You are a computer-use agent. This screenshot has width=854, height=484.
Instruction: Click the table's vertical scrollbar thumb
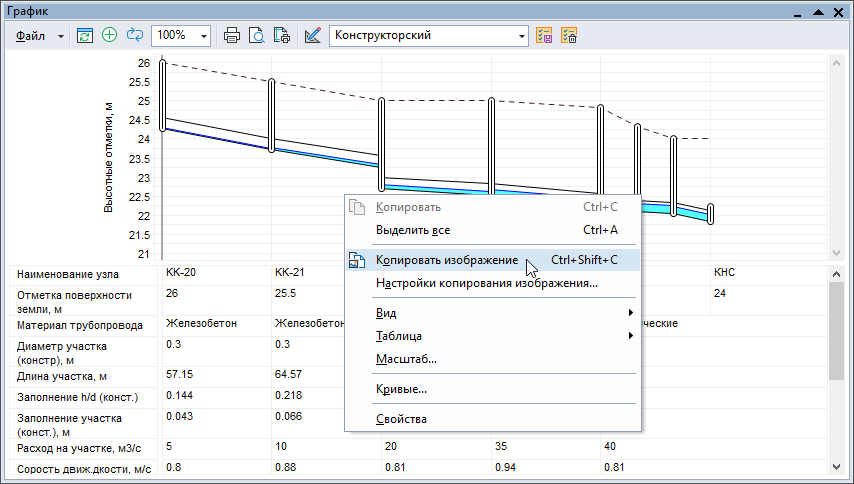point(837,330)
